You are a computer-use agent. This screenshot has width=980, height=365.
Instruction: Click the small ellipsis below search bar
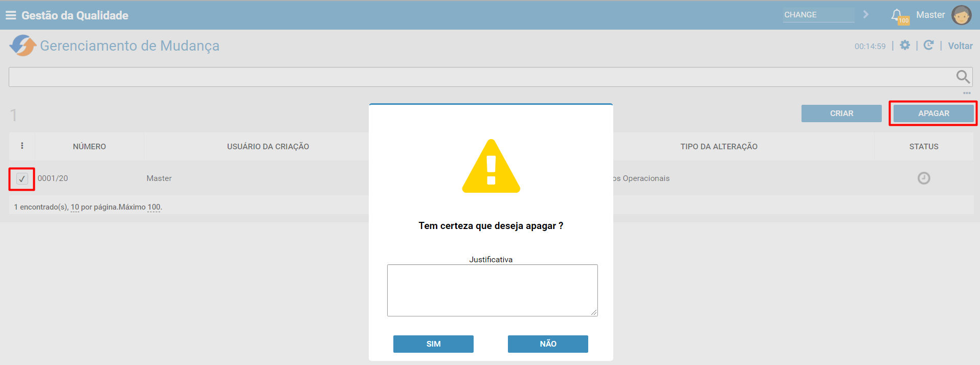(967, 93)
